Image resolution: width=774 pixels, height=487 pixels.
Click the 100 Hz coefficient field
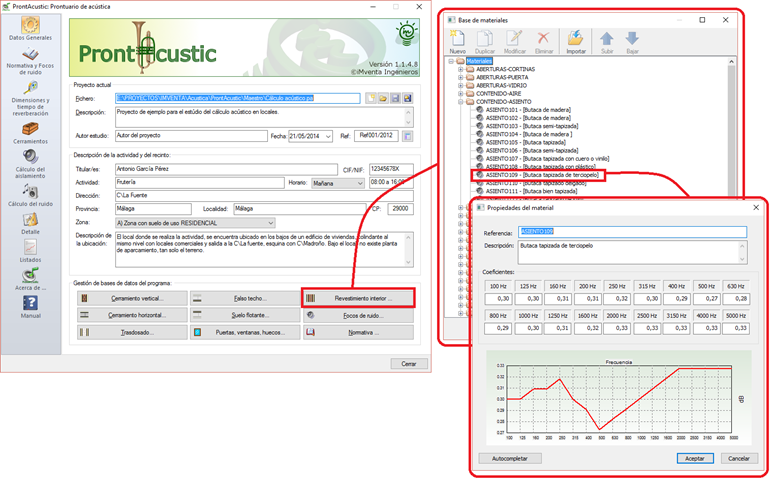pos(498,299)
